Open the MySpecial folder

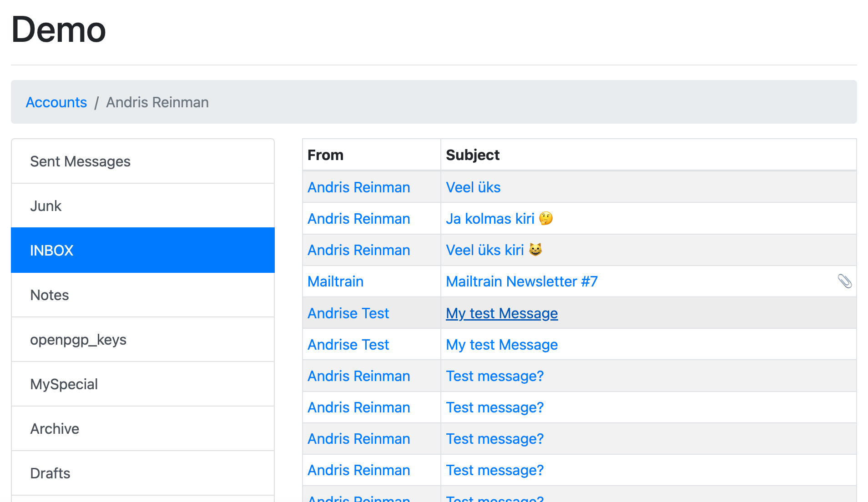point(64,384)
